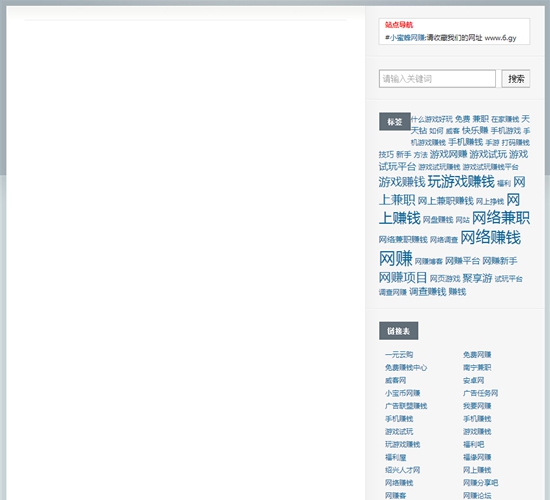Visit the 一元云购 friend link

pyautogui.click(x=399, y=355)
